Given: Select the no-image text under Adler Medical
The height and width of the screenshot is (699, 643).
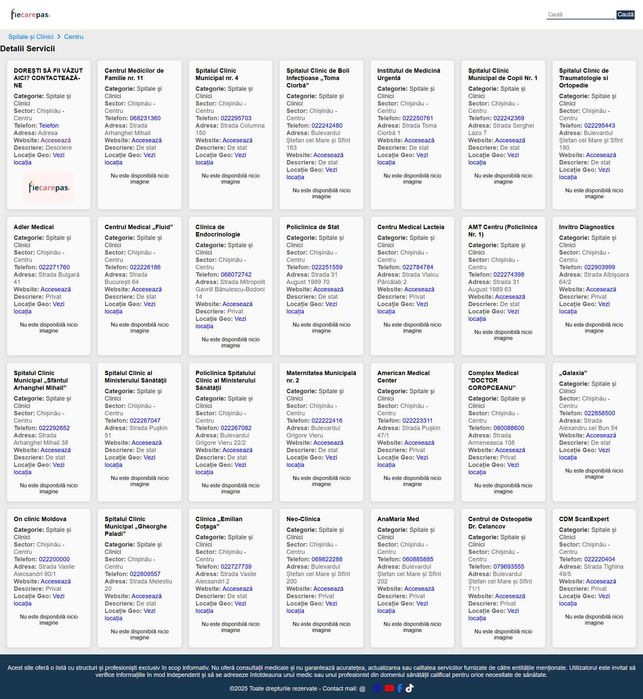Looking at the screenshot, I should pyautogui.click(x=49, y=328).
